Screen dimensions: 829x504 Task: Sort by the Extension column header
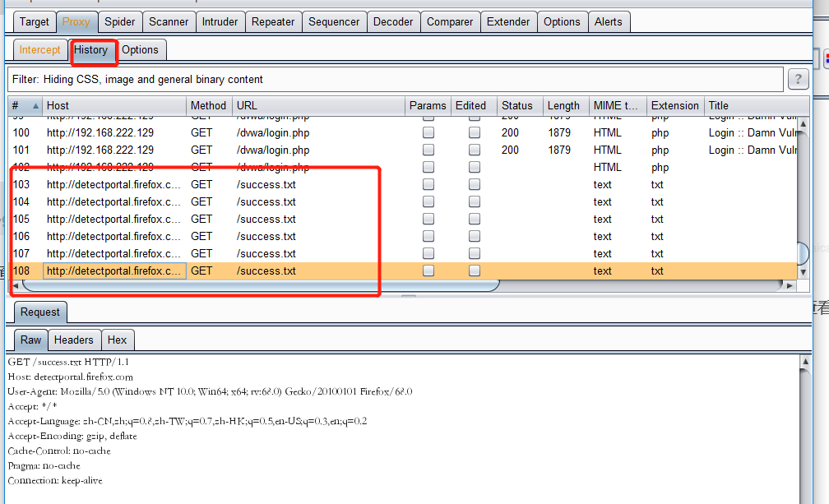click(675, 106)
